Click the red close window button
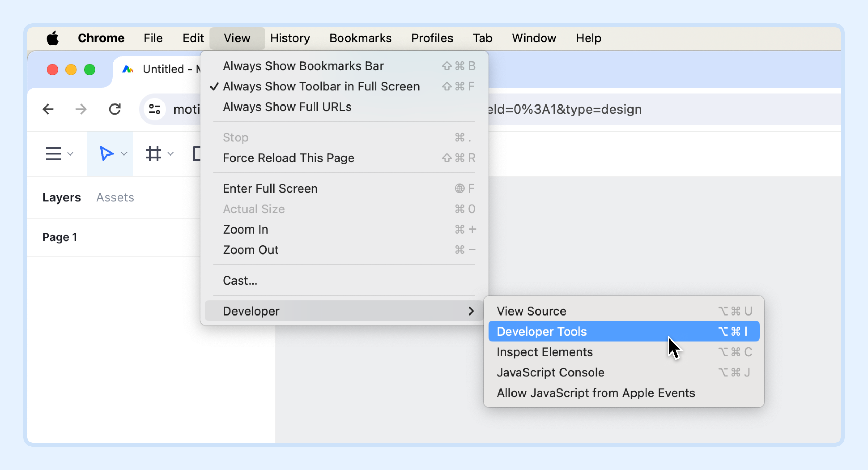The image size is (868, 470). point(52,70)
